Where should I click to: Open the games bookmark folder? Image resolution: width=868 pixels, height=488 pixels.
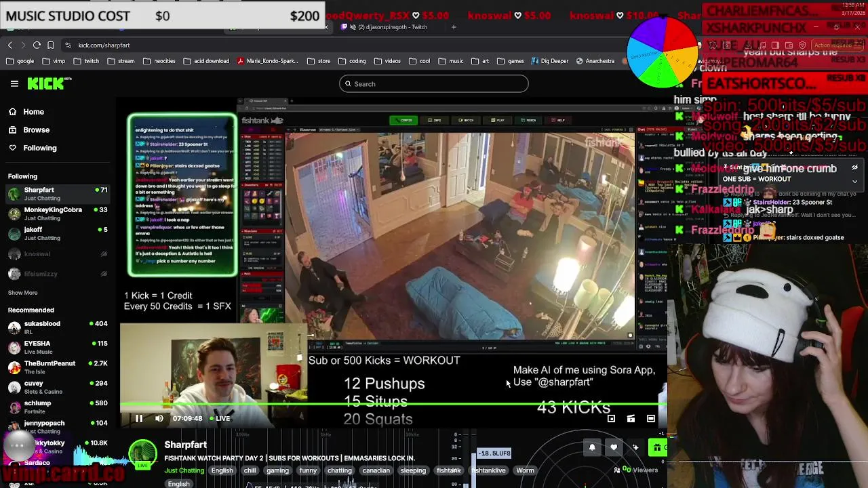tap(511, 61)
